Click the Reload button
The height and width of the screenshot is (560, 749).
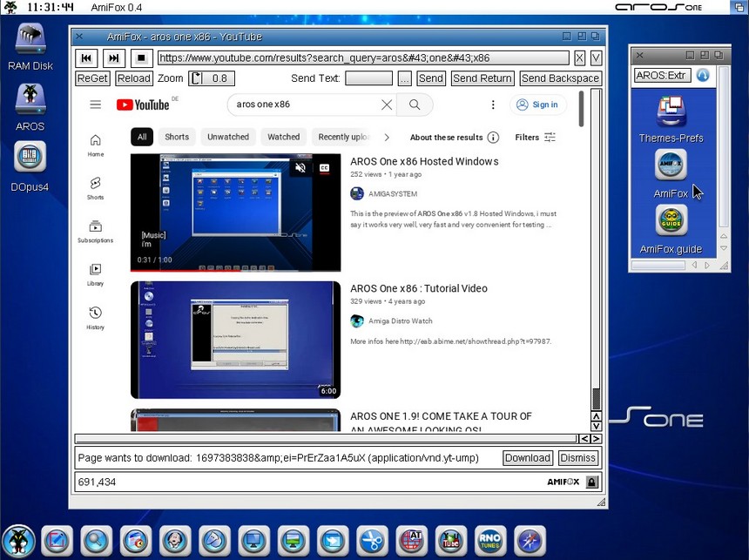coord(133,78)
